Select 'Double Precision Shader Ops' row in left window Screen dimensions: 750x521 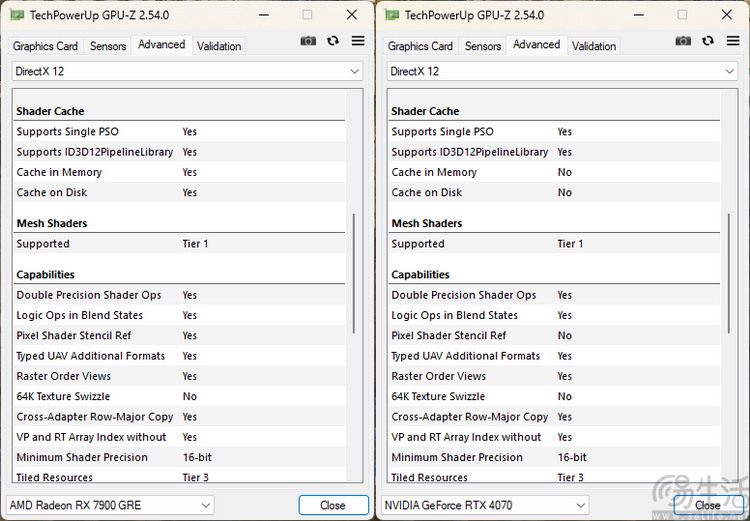tap(179, 295)
